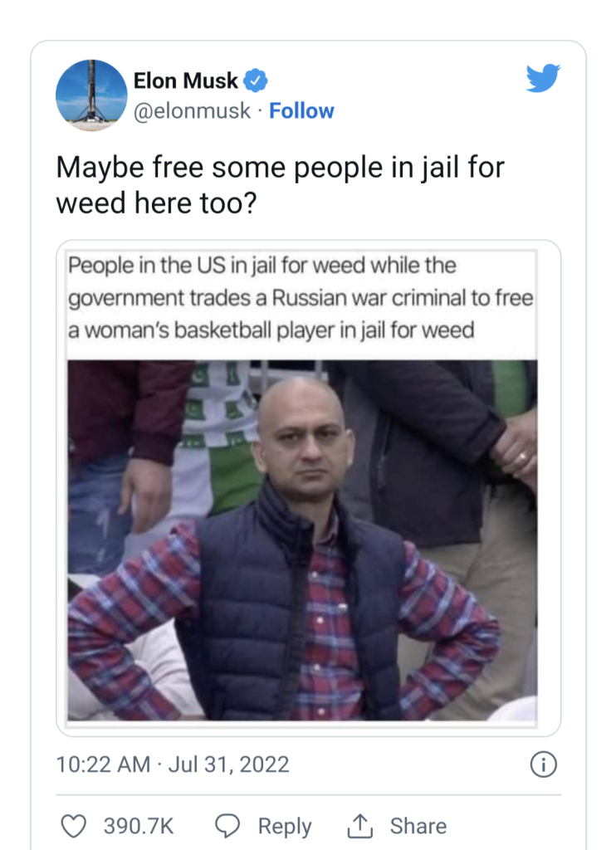Screen dimensions: 616x850
Task: Click the Share label
Action: coord(418,826)
